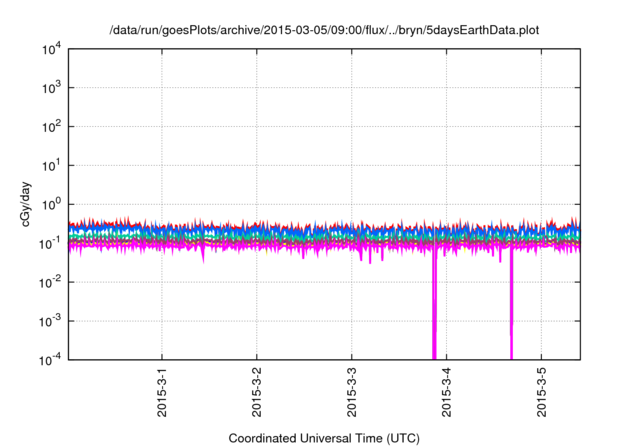Viewport: 640px width, 448px height.
Task: Click the 10^2 y-axis tick label
Action: coord(51,126)
